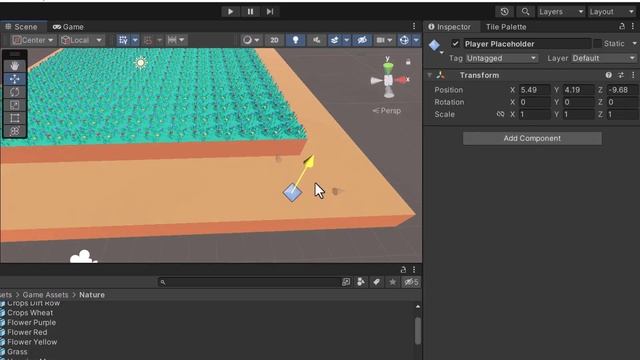Toggle scene audio icon
This screenshot has width=640, height=360.
click(316, 40)
